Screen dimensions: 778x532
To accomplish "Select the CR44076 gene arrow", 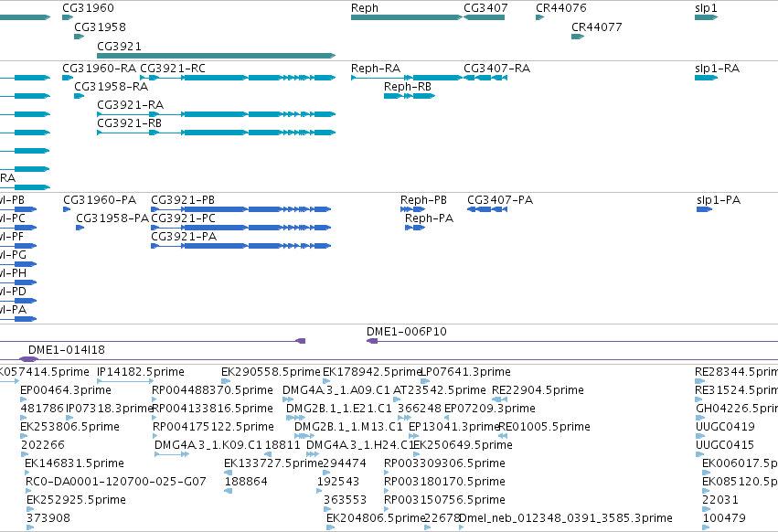I will pyautogui.click(x=539, y=17).
